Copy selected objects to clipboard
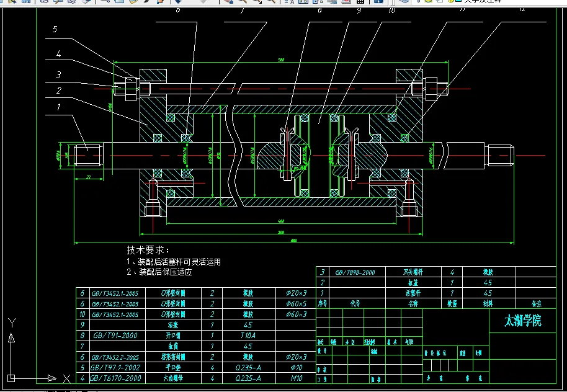The height and width of the screenshot is (392, 567). pos(120,2)
